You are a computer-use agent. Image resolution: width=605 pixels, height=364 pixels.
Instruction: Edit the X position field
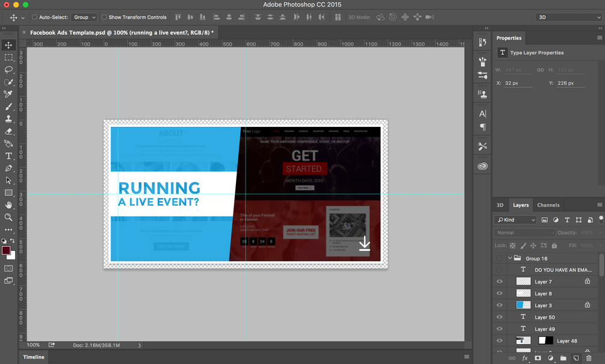(x=518, y=83)
